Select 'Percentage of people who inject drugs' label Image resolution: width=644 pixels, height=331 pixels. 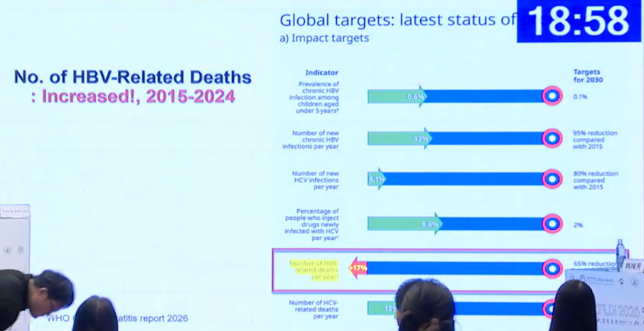312,225
